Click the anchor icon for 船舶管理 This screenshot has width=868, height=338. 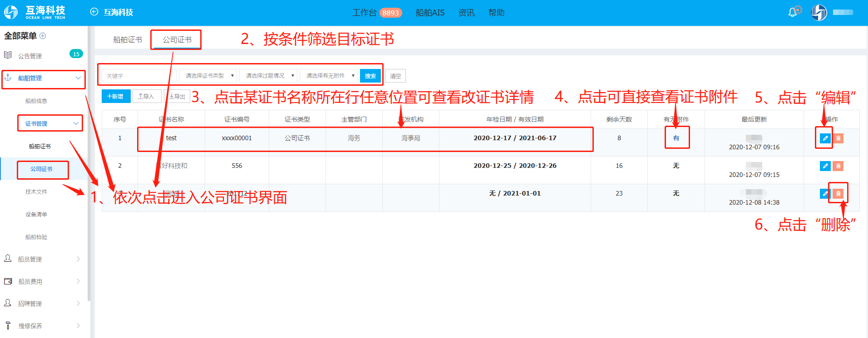point(8,78)
